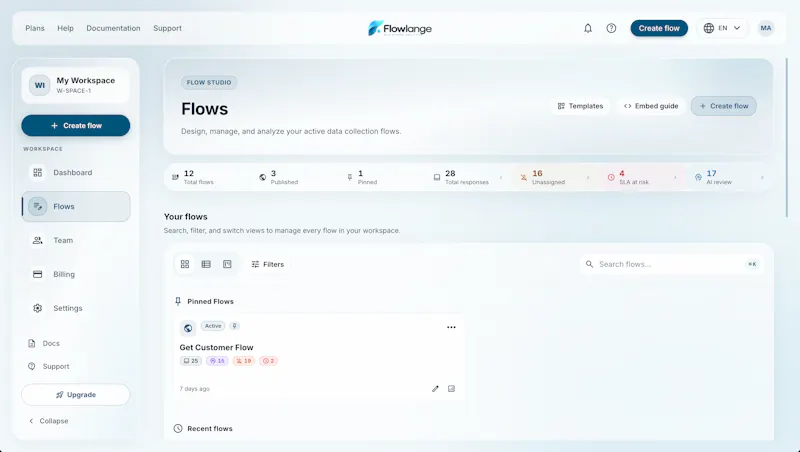Screen dimensions: 800x452
Task: Open the Filters panel
Action: pos(267,264)
